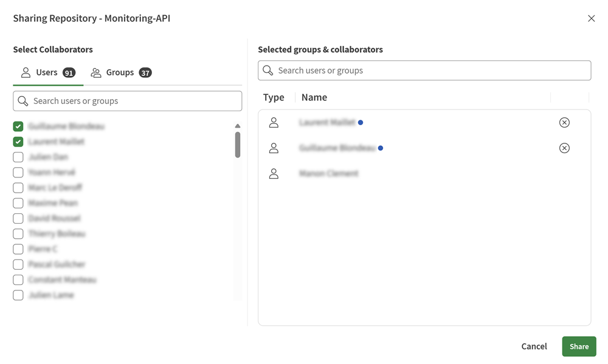Click the person icon beside Guillaume Blondeau

(x=274, y=148)
